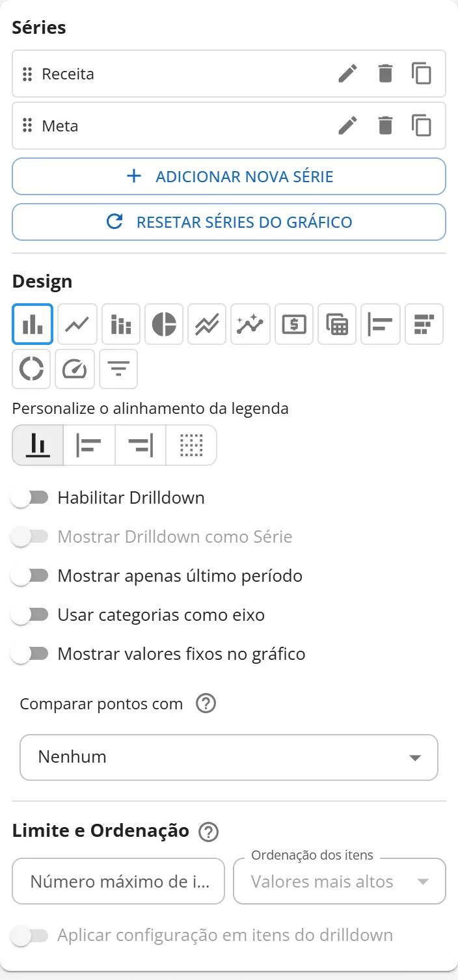Select the Receita series row label

click(68, 74)
